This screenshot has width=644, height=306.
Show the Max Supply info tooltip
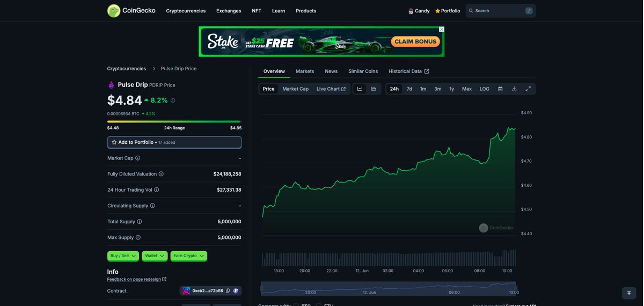pos(138,237)
